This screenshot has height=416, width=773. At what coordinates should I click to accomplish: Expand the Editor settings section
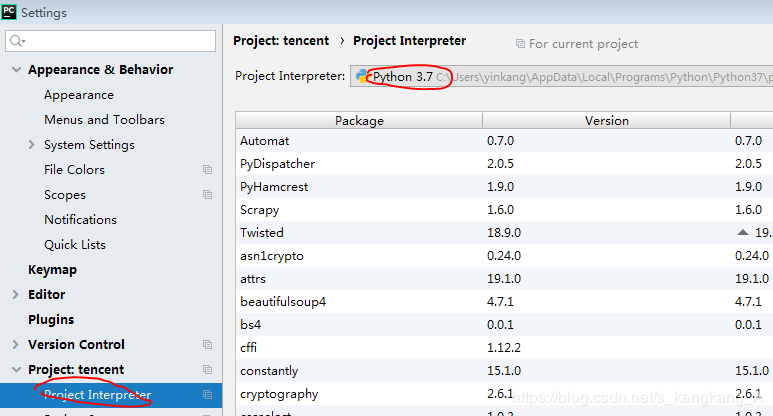click(15, 295)
